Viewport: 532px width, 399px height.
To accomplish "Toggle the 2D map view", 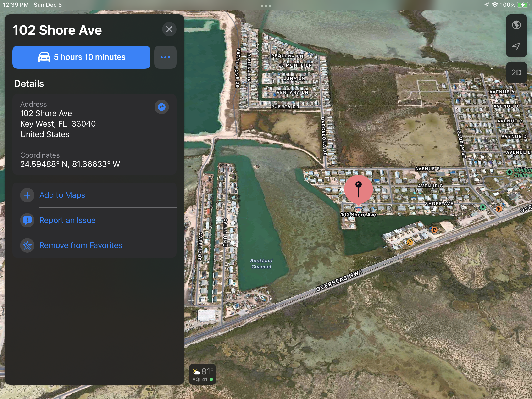I will [516, 72].
